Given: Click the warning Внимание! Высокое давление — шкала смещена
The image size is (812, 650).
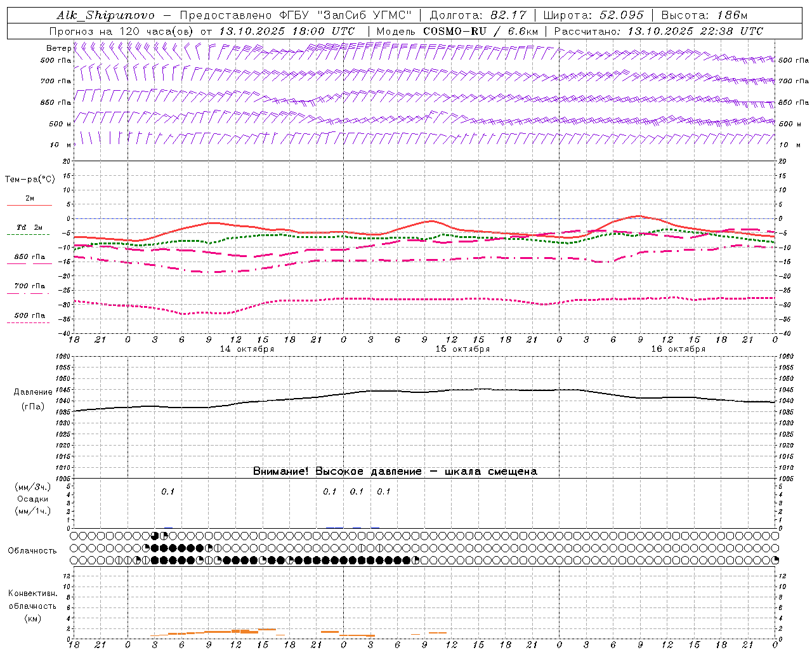Looking at the screenshot, I should click(x=395, y=472).
